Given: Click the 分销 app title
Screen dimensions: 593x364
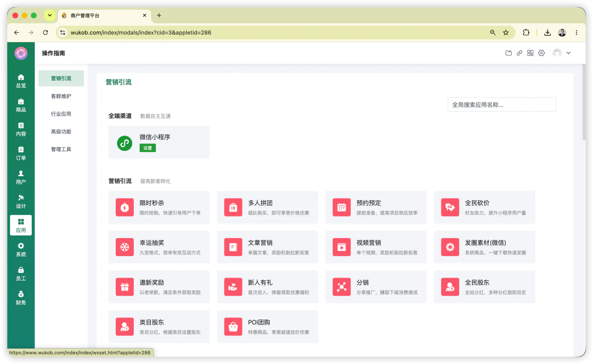Looking at the screenshot, I should click(362, 282).
